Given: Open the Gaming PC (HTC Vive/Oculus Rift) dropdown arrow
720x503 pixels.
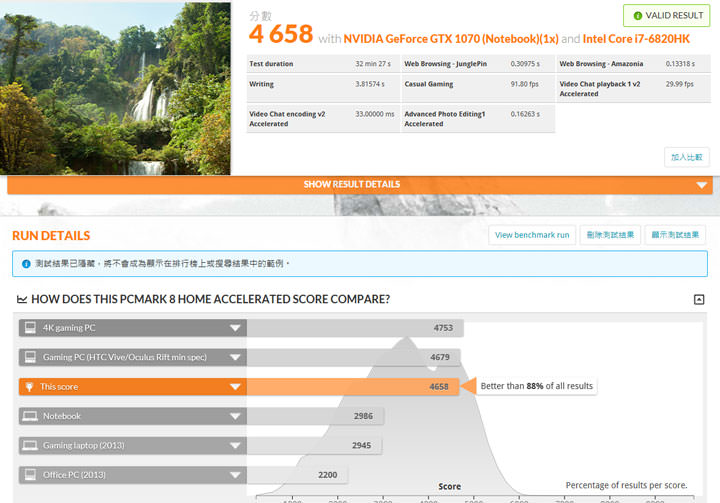Looking at the screenshot, I should [235, 357].
